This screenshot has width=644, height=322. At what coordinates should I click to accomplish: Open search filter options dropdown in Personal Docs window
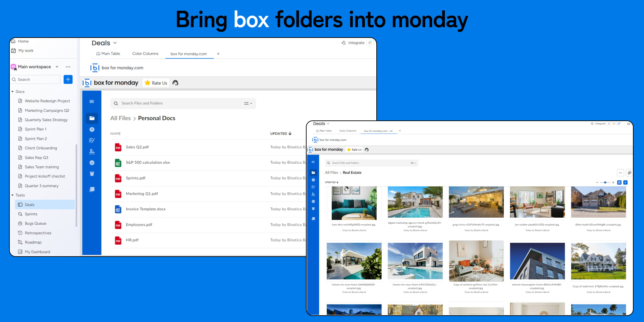click(x=248, y=103)
